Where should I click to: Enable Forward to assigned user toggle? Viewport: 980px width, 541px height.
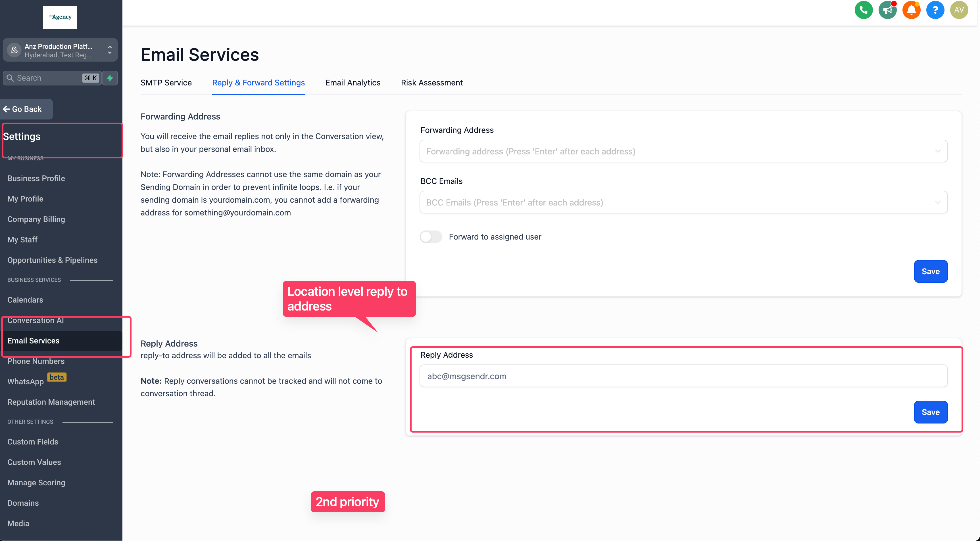click(x=431, y=237)
